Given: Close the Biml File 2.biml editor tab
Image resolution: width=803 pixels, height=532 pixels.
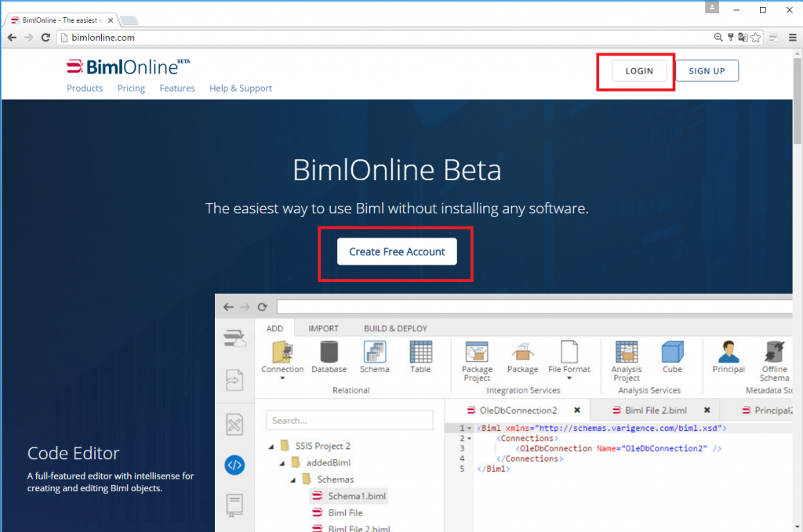Looking at the screenshot, I should [707, 411].
